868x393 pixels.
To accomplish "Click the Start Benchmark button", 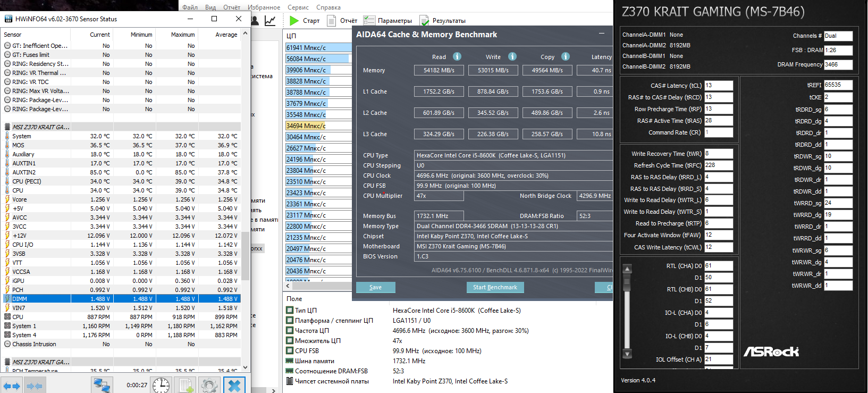I will coord(495,287).
